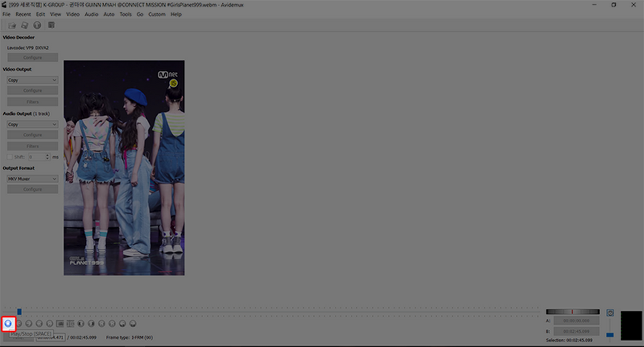Screen dimensions: 644x347
Task: Open the Audio menu
Action: 91,14
